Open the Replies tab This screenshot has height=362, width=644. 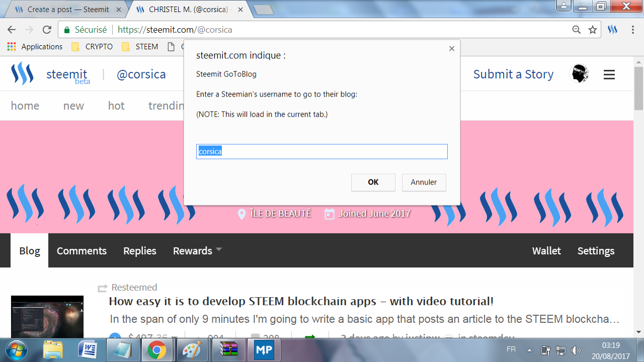[x=140, y=250]
